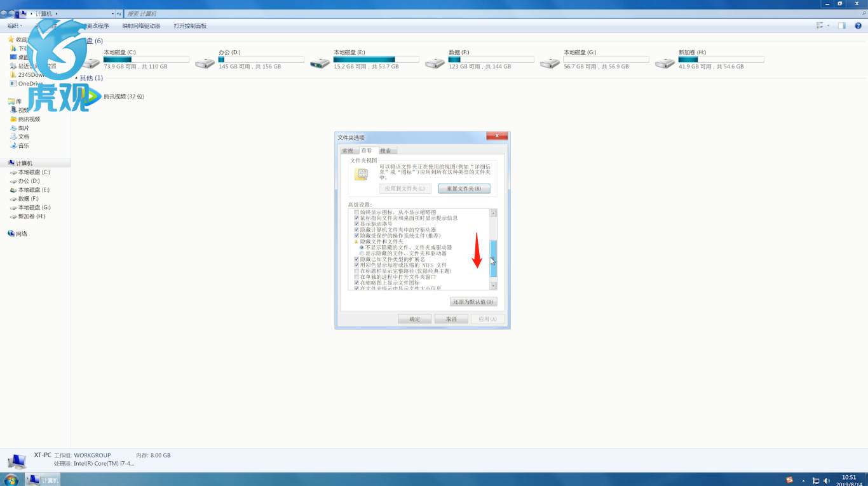Click the refresh button beside address bar

coord(119,13)
